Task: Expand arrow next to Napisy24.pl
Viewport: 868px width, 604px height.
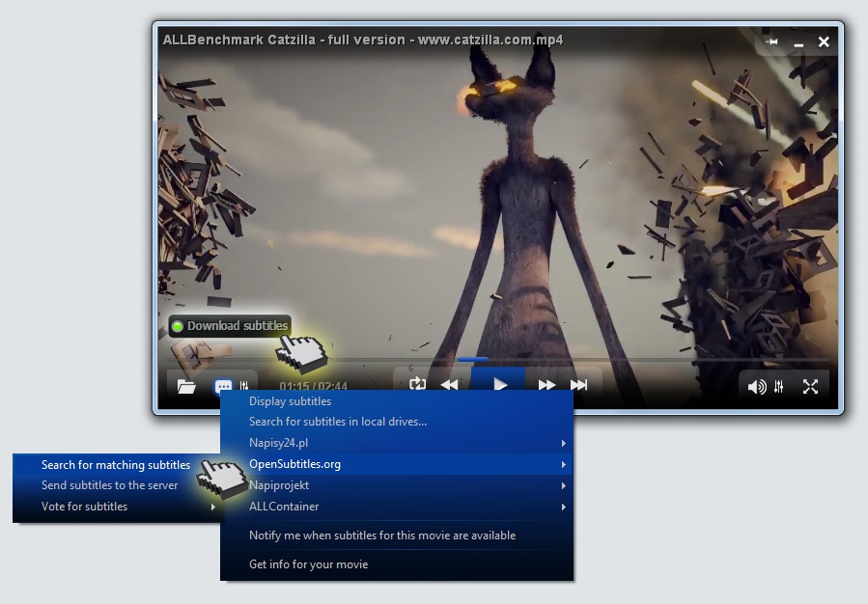Action: click(564, 444)
